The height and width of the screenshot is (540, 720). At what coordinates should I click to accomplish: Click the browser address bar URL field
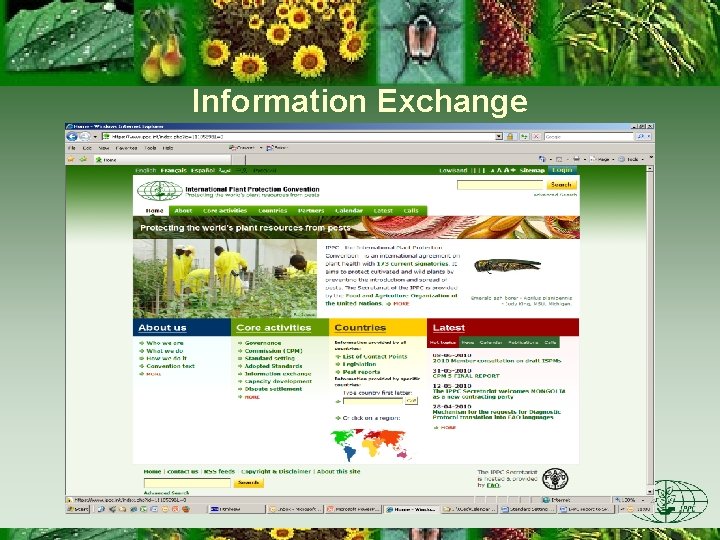298,137
